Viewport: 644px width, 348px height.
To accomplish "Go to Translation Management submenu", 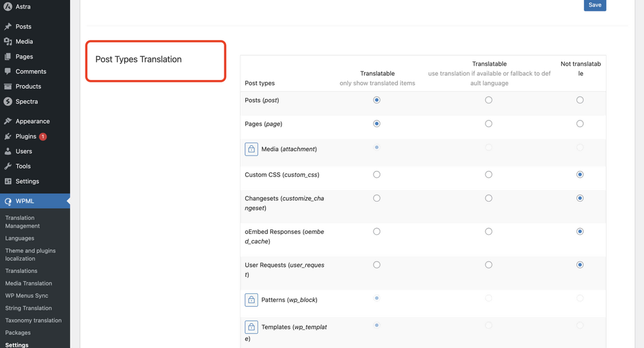I will click(x=22, y=222).
